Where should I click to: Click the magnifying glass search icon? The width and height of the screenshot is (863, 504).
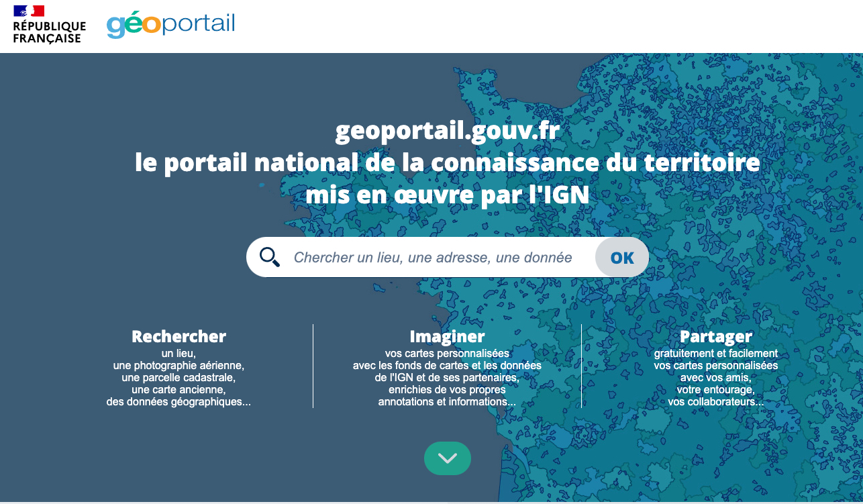pyautogui.click(x=270, y=257)
